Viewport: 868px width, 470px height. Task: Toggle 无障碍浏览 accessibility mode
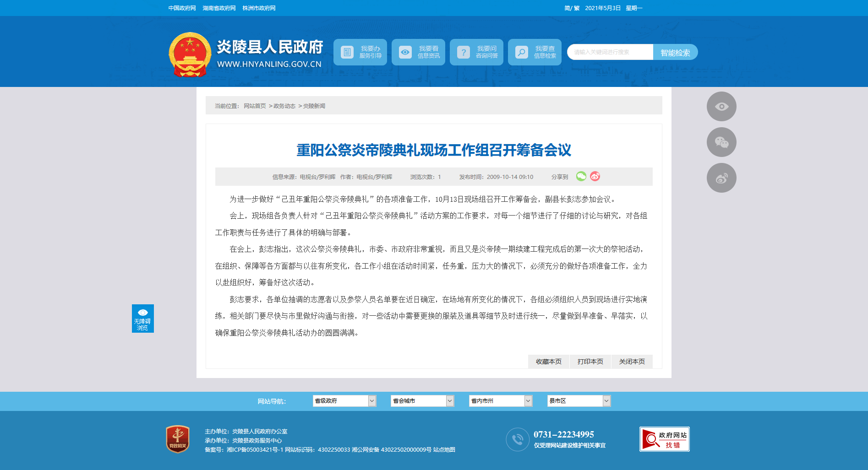coord(142,319)
